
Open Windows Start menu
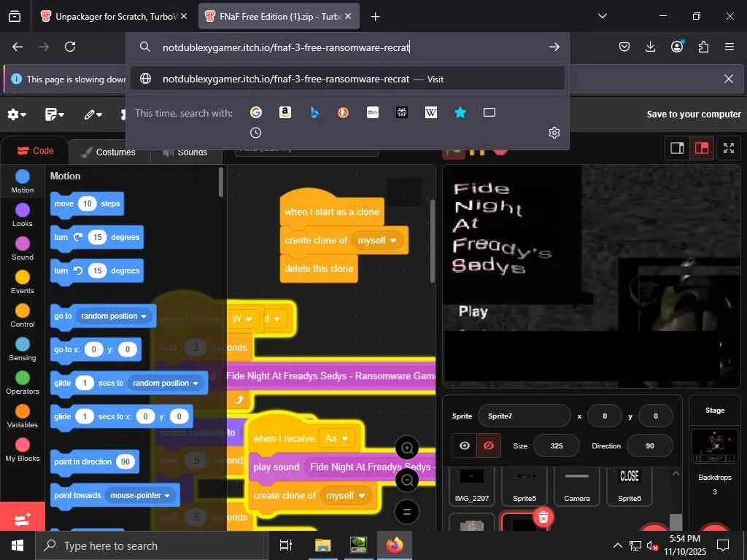[18, 545]
